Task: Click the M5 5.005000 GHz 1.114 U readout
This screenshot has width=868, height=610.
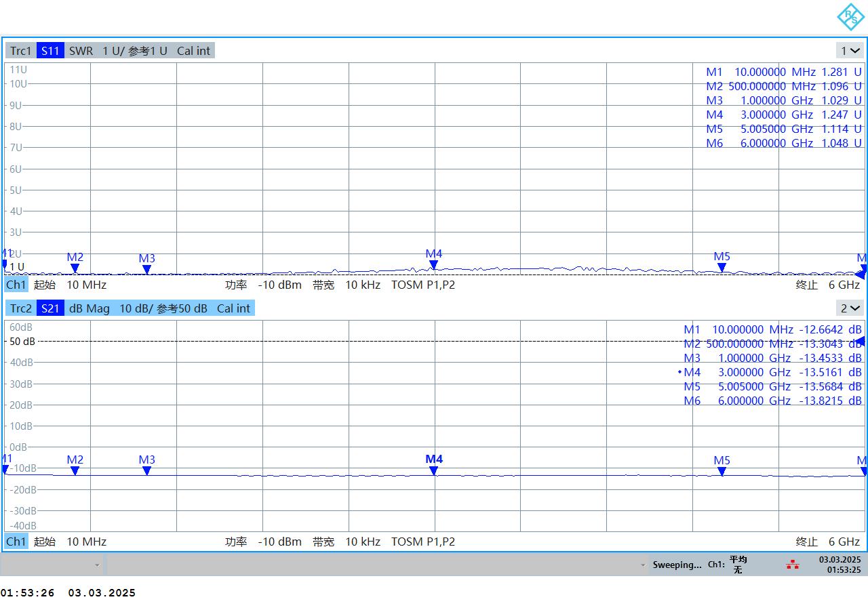Action: point(784,129)
